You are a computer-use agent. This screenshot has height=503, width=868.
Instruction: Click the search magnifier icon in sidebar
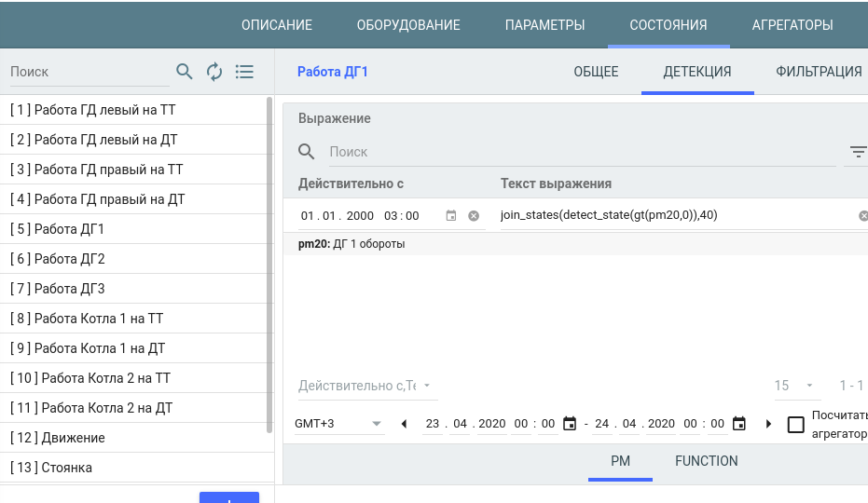coord(185,72)
